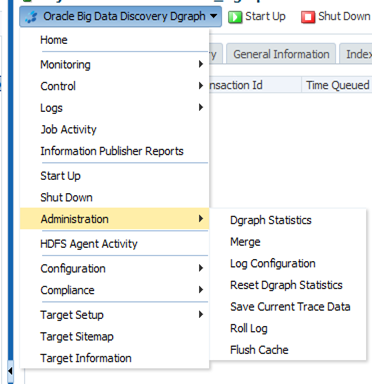Choose Shut Down in the dropdown menu
This screenshot has width=372, height=384.
[x=114, y=197]
